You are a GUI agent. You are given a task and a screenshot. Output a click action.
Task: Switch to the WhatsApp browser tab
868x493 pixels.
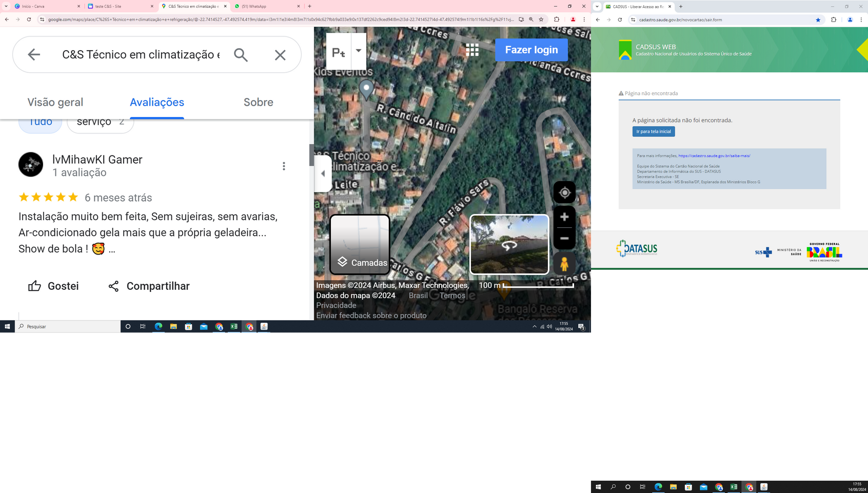pos(267,6)
